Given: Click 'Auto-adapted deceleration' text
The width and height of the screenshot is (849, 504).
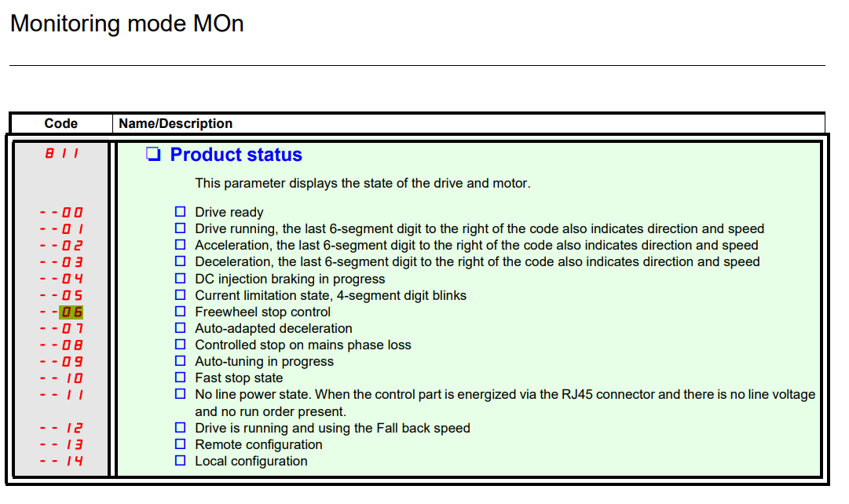Looking at the screenshot, I should click(x=273, y=329).
